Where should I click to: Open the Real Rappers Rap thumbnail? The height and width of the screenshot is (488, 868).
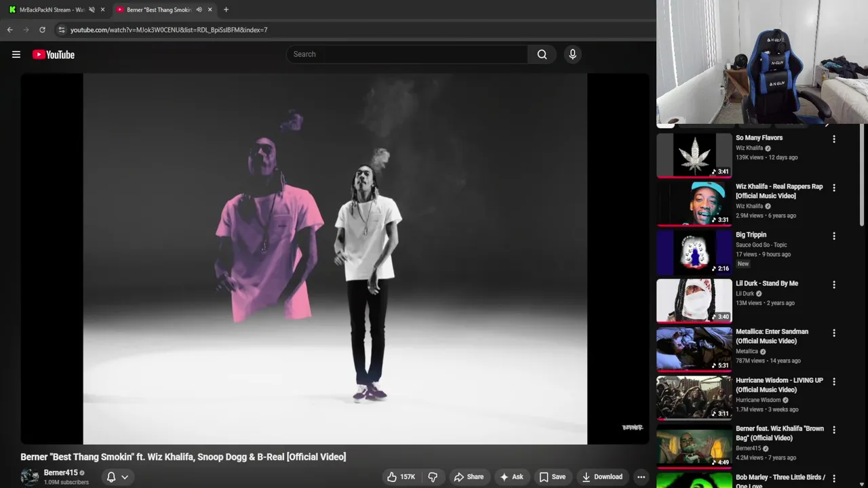point(694,203)
